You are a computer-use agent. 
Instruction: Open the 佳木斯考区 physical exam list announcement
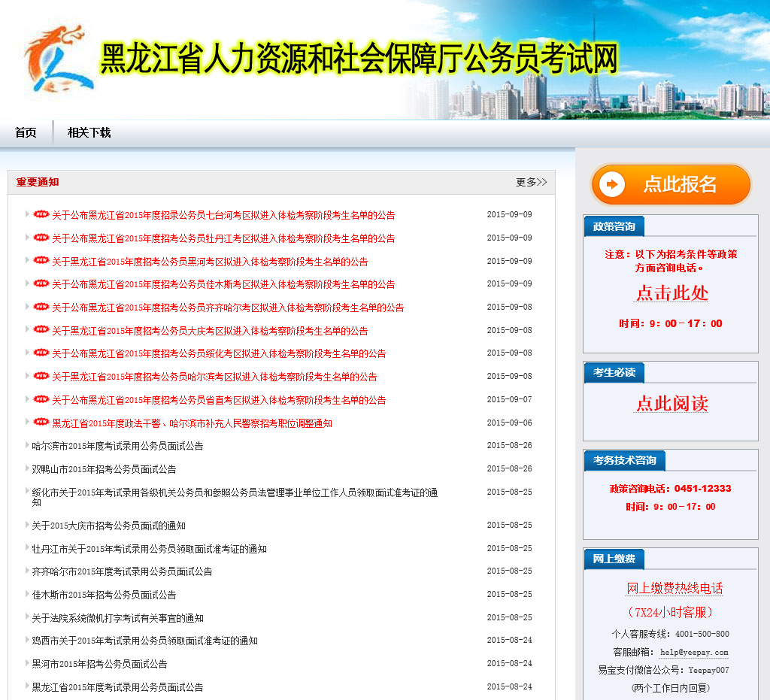tap(223, 284)
